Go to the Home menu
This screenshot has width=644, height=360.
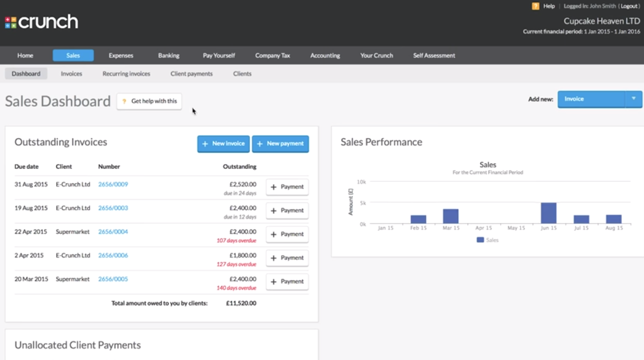pos(25,55)
